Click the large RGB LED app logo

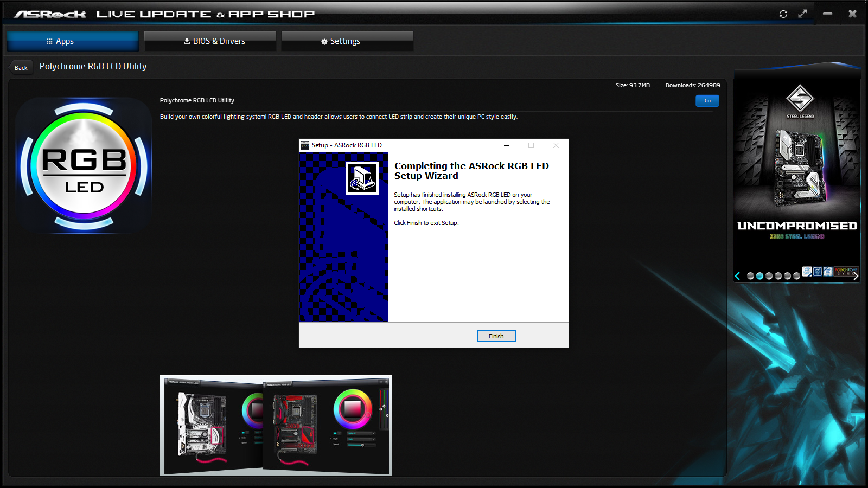[84, 166]
